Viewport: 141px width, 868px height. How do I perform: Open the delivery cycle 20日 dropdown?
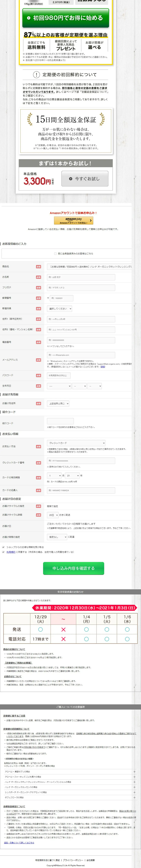click(x=53, y=515)
